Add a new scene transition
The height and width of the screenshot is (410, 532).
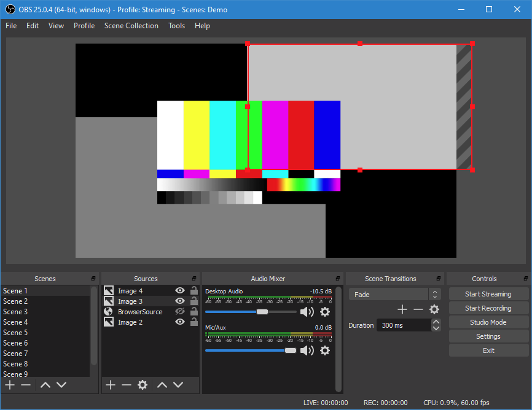coord(402,309)
